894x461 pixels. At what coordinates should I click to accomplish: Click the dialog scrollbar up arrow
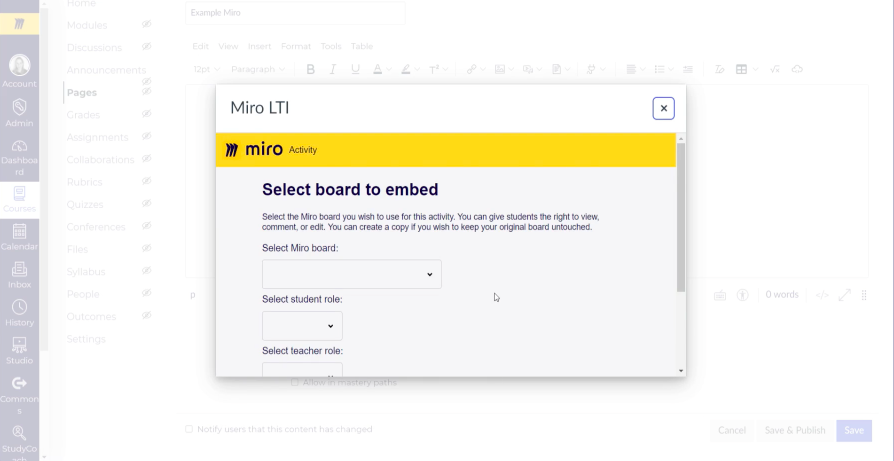[x=681, y=138]
